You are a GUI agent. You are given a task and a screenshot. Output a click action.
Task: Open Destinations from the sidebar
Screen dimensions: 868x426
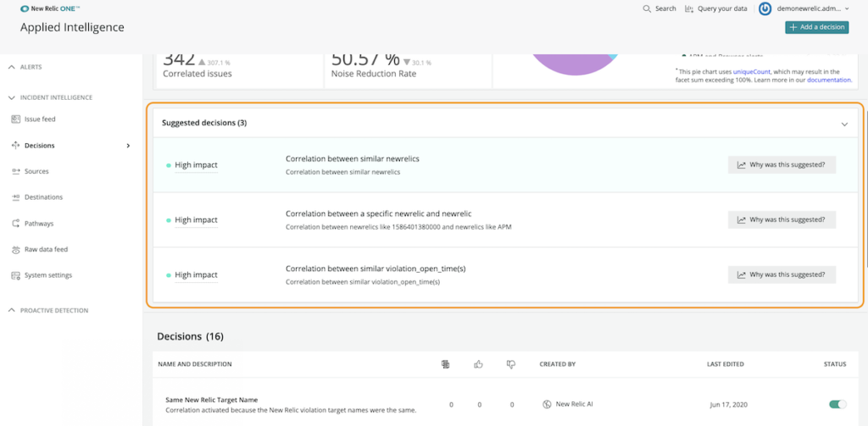[x=36, y=197]
